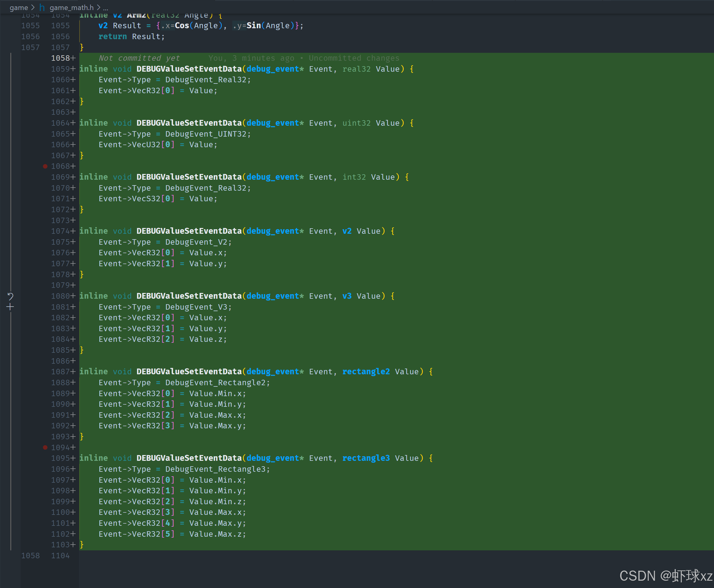Click the 'return' keyword at line 1056
The height and width of the screenshot is (588, 714).
[112, 37]
